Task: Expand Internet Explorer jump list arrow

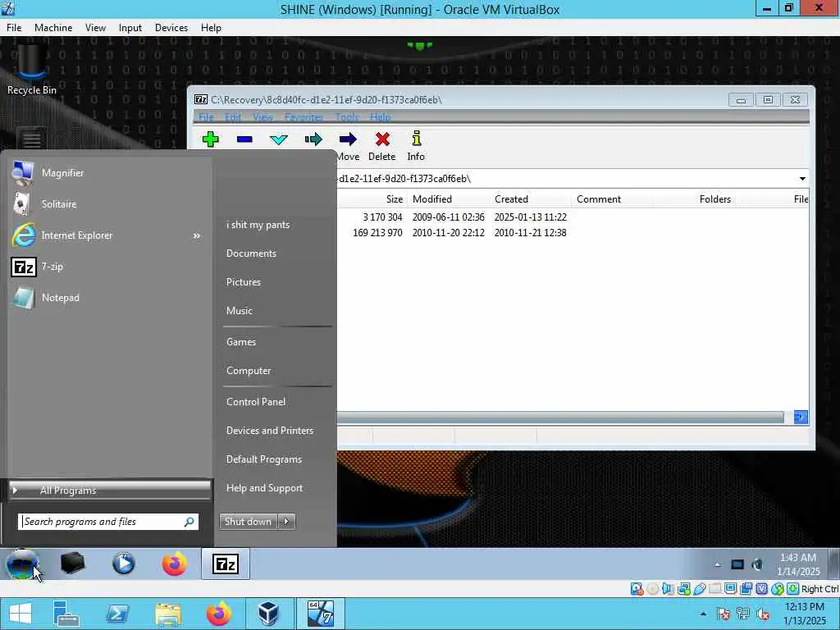Action: click(197, 235)
